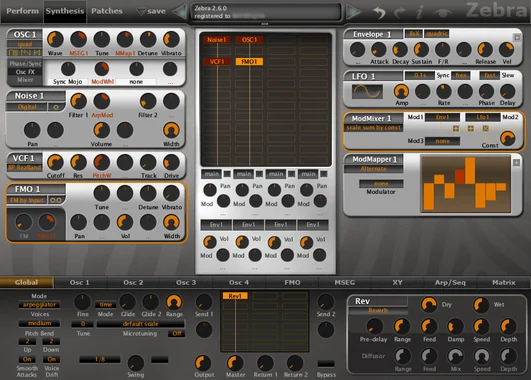Toggle LFO 1 Sync free setting
The height and width of the screenshot is (380, 531).
click(461, 75)
